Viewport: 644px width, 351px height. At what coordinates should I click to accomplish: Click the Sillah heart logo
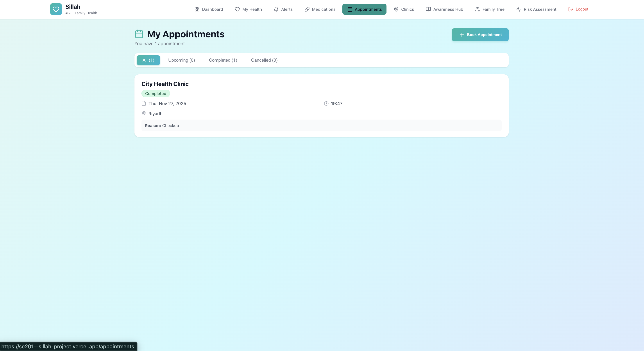tap(56, 9)
